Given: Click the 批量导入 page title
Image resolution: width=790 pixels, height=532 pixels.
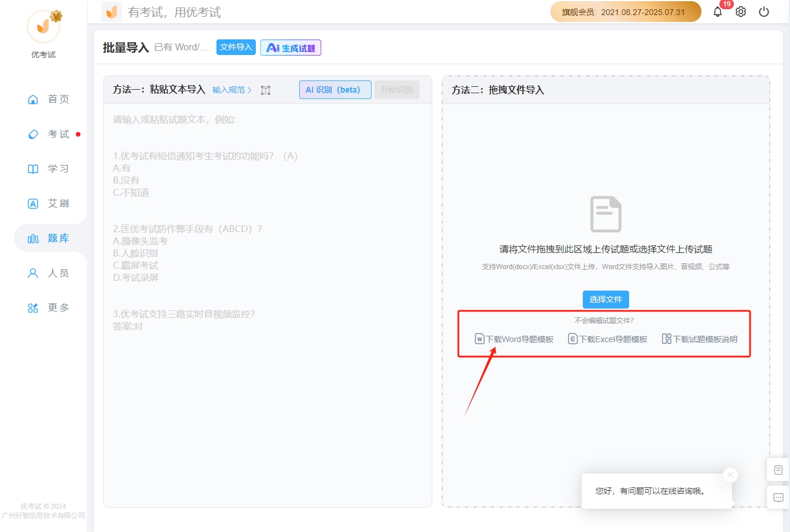Looking at the screenshot, I should pyautogui.click(x=126, y=47).
